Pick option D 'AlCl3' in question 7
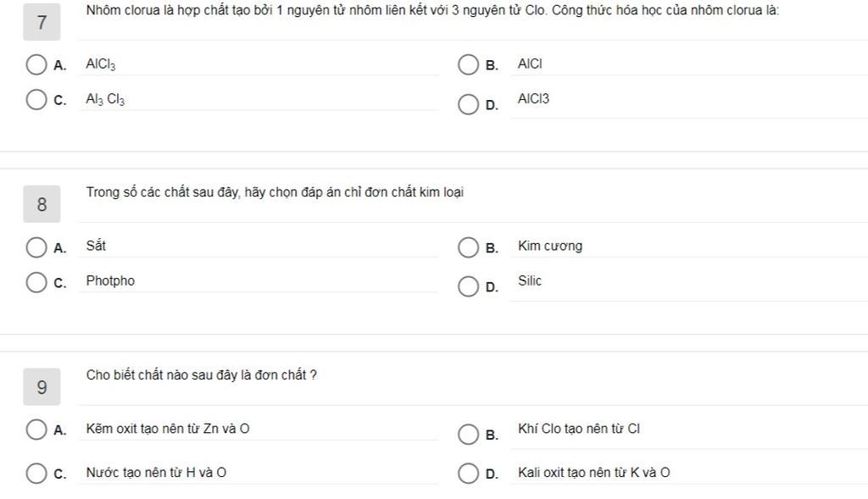The image size is (868, 499). [469, 104]
